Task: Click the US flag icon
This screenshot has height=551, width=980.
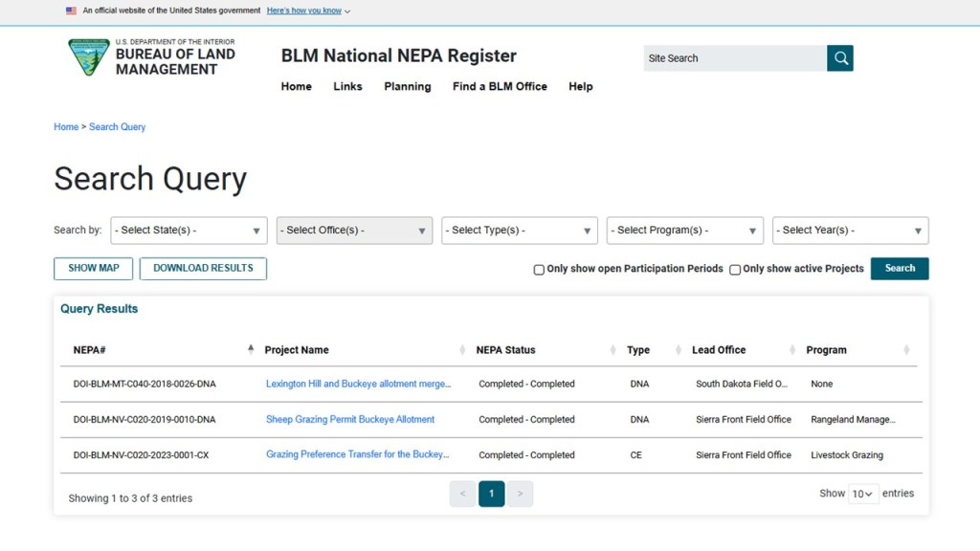Action: 71,11
